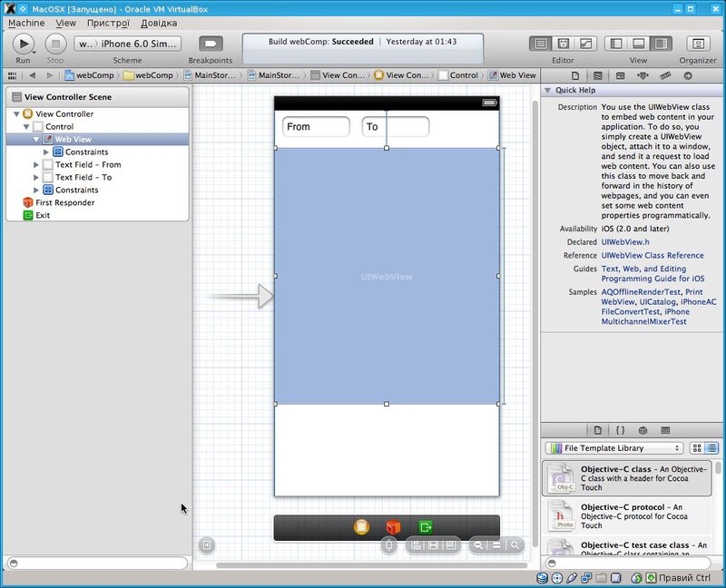Expand Constraints under Web View

[x=46, y=152]
